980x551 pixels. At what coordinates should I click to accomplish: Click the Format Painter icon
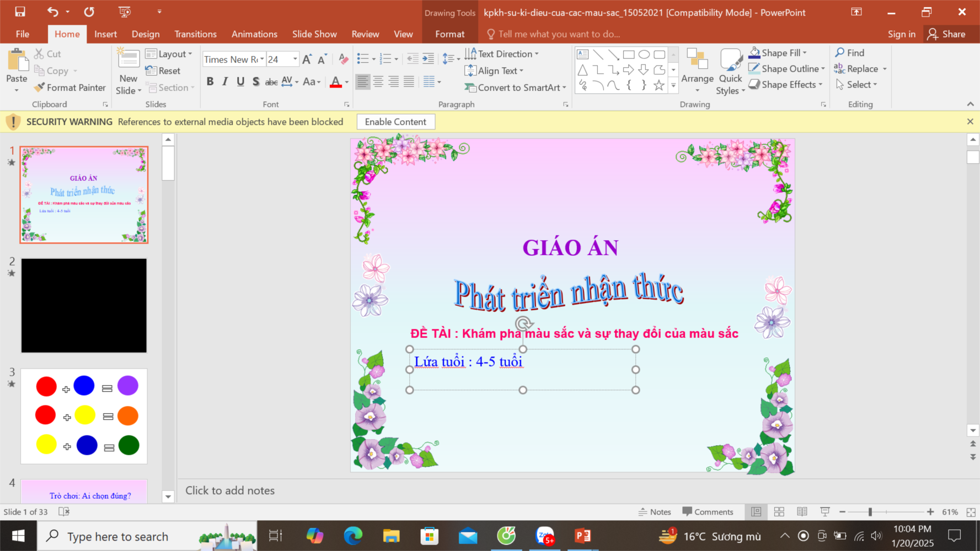pyautogui.click(x=40, y=88)
